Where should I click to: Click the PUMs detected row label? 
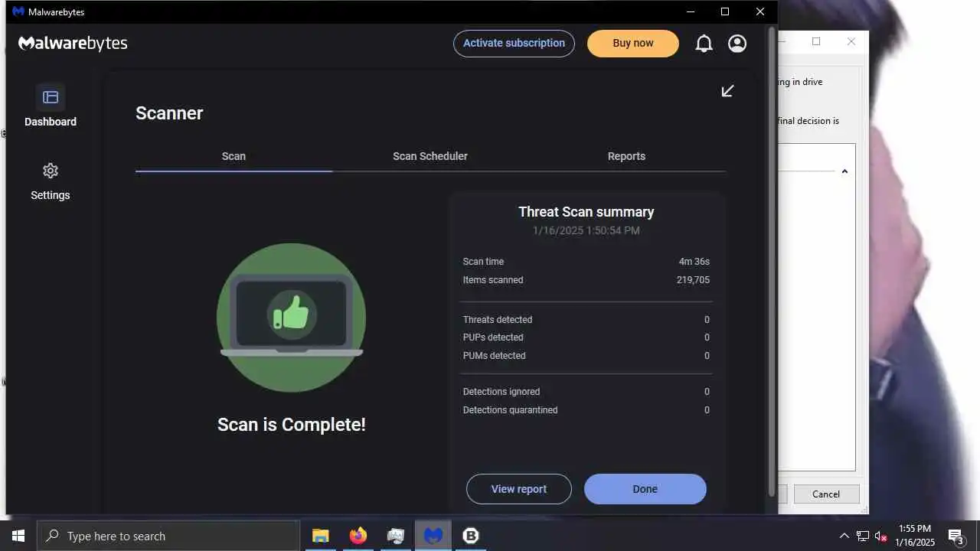(x=494, y=356)
